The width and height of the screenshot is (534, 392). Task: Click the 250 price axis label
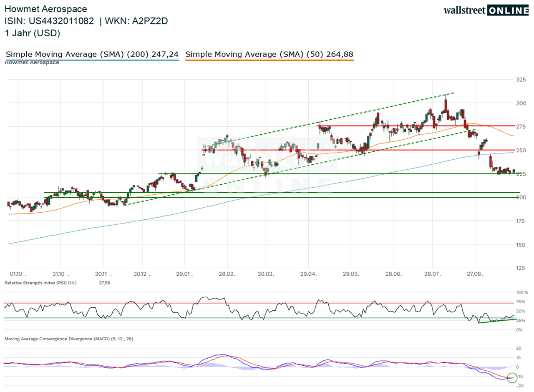(521, 150)
